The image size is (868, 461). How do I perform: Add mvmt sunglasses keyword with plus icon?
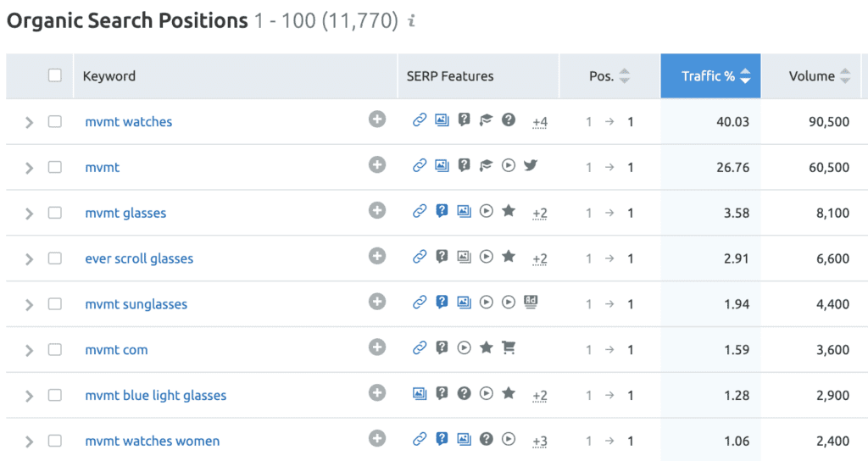coord(377,302)
